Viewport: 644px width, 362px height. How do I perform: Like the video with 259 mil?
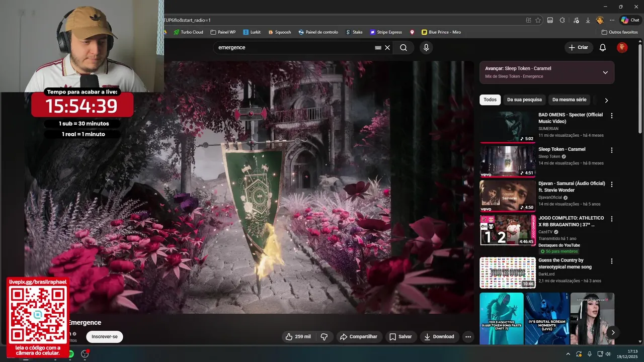[298, 337]
